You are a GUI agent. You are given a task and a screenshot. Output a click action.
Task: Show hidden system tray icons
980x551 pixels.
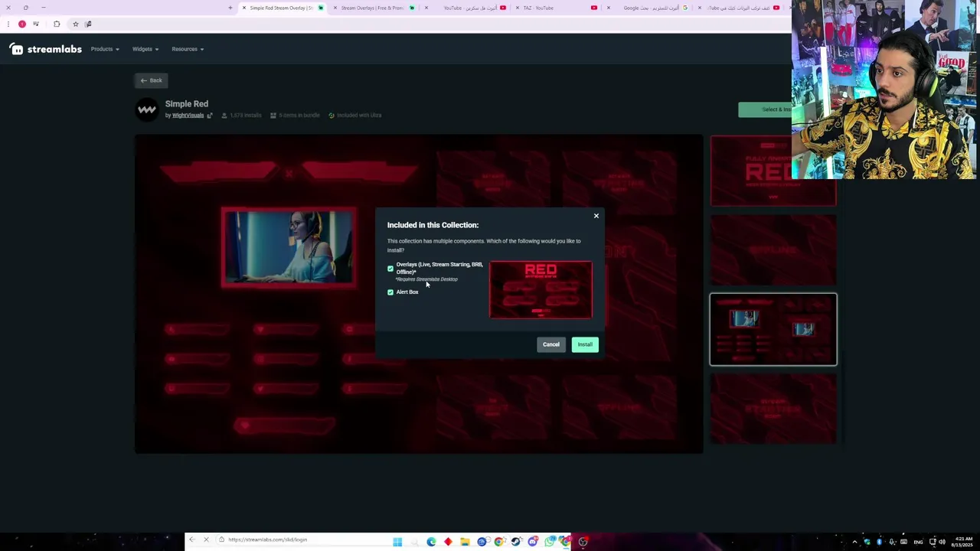[x=854, y=542]
